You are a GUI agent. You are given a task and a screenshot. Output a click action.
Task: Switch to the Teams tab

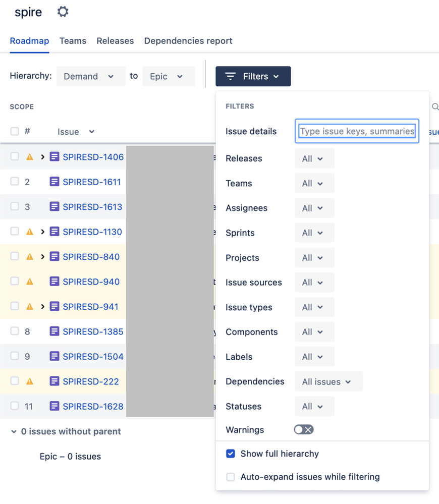pos(73,41)
